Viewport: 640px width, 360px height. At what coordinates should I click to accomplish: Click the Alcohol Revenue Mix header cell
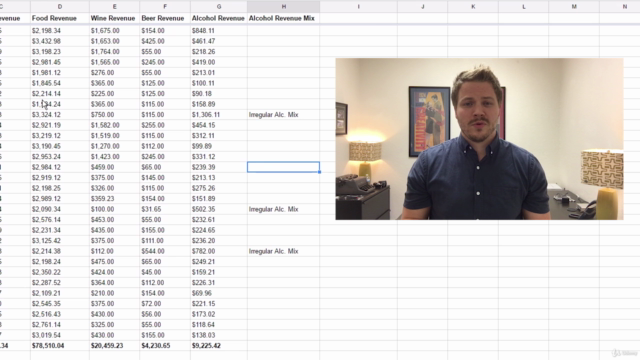click(284, 18)
